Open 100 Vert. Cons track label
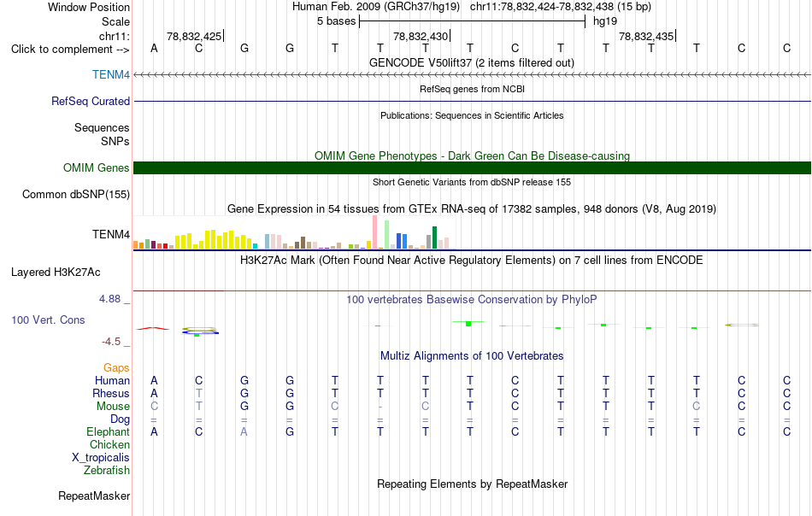 coord(48,320)
